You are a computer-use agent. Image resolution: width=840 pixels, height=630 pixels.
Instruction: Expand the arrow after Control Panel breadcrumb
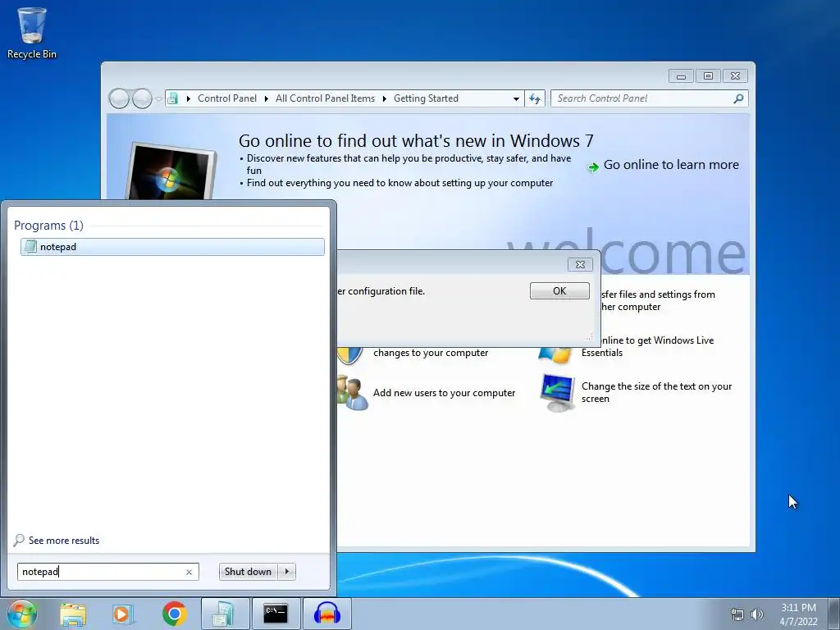tap(267, 98)
